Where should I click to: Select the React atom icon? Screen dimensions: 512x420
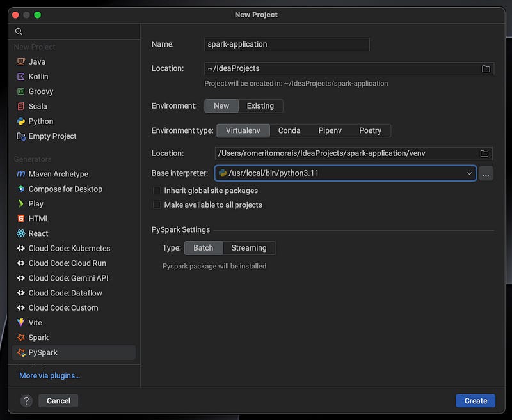[x=21, y=233]
